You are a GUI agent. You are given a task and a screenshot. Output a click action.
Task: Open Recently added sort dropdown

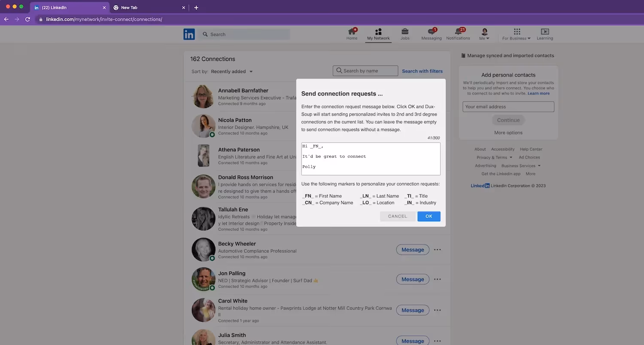point(232,71)
